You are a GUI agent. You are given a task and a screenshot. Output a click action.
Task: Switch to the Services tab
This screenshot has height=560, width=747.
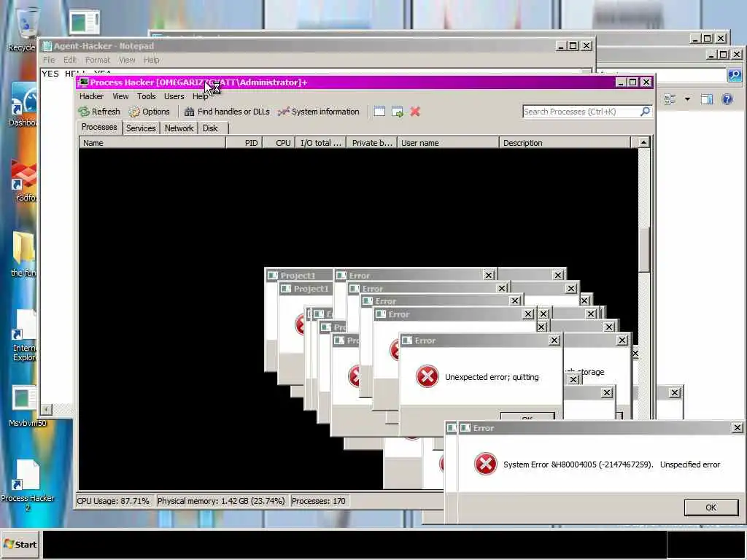click(141, 128)
